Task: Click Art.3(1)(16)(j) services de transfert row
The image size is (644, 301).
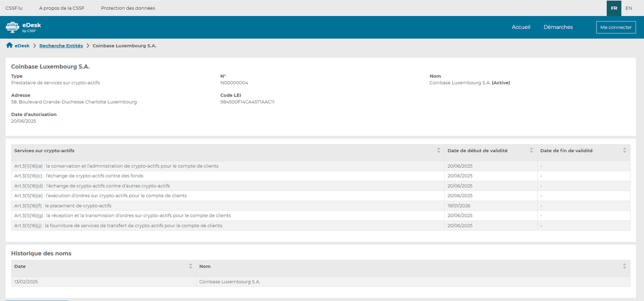Action: pyautogui.click(x=321, y=225)
